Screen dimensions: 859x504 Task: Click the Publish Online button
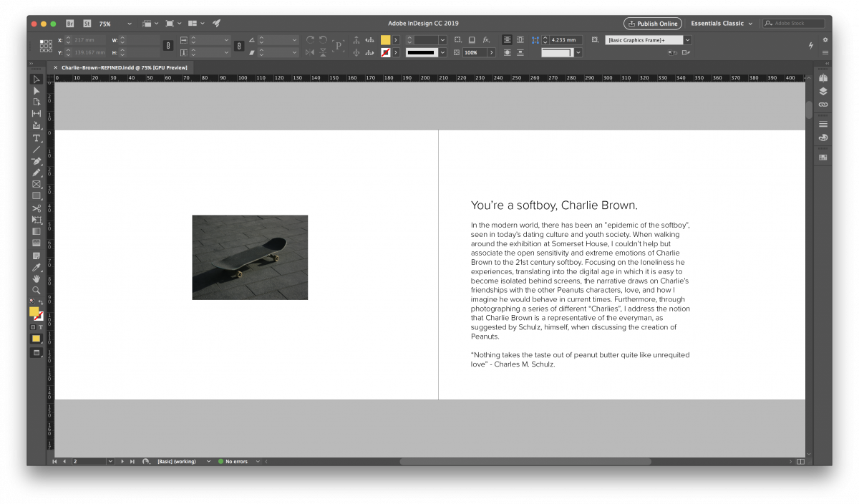652,24
